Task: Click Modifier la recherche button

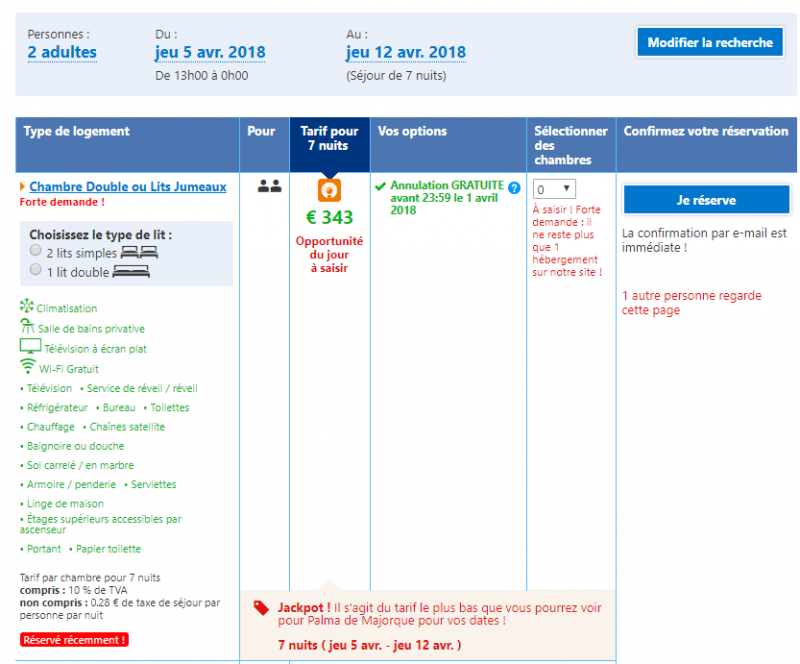Action: (710, 42)
